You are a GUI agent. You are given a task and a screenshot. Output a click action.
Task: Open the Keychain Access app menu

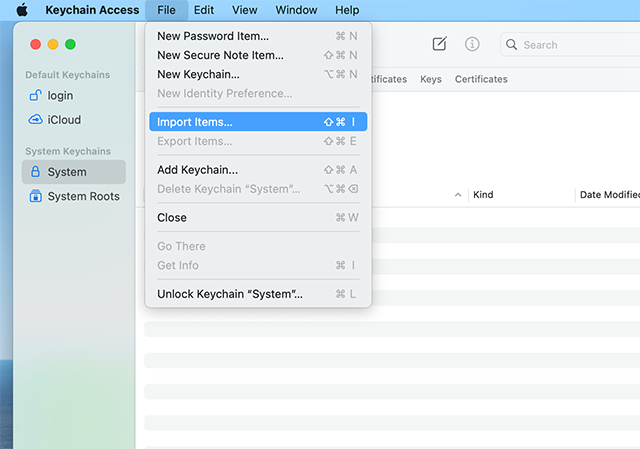92,10
